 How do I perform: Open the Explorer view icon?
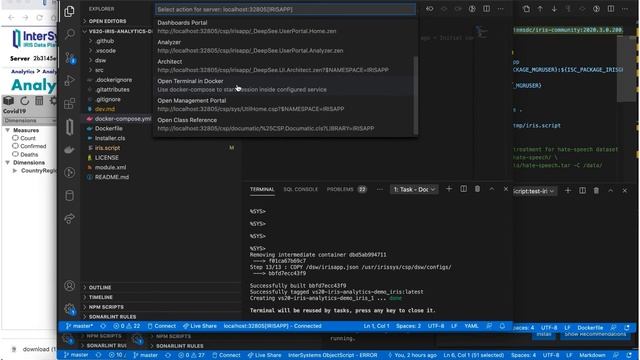point(69,11)
